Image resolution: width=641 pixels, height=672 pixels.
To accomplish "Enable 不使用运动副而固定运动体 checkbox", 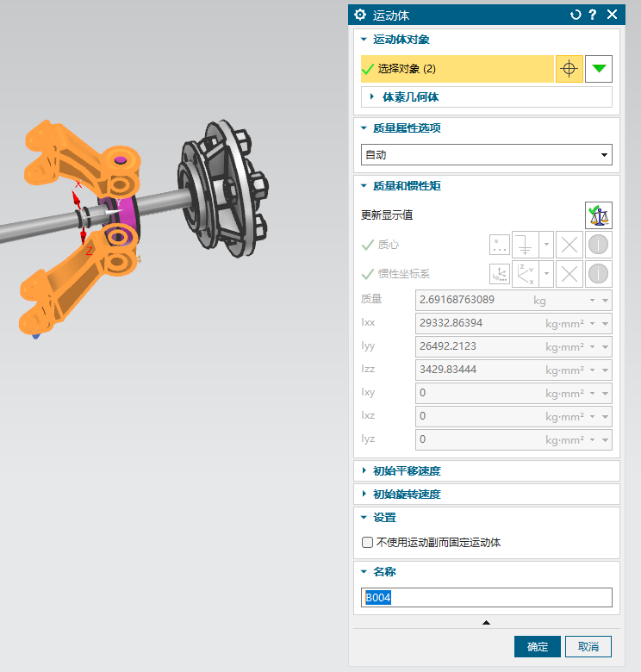I will point(368,543).
